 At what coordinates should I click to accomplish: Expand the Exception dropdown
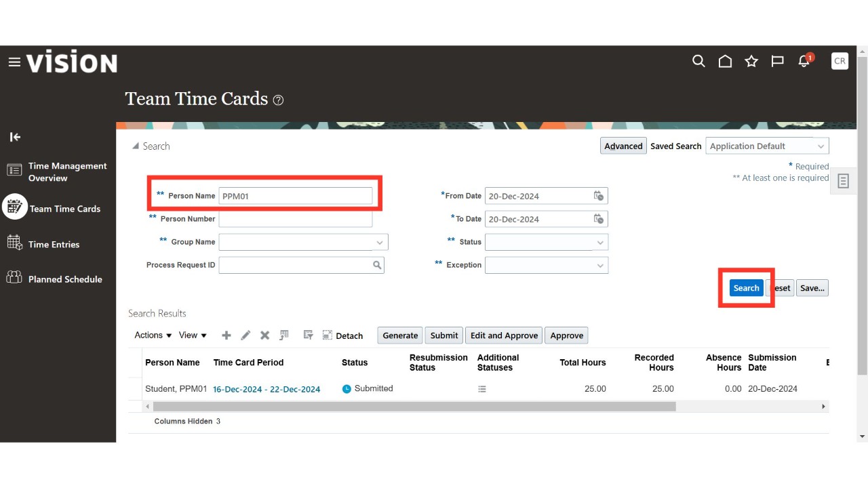pyautogui.click(x=600, y=265)
